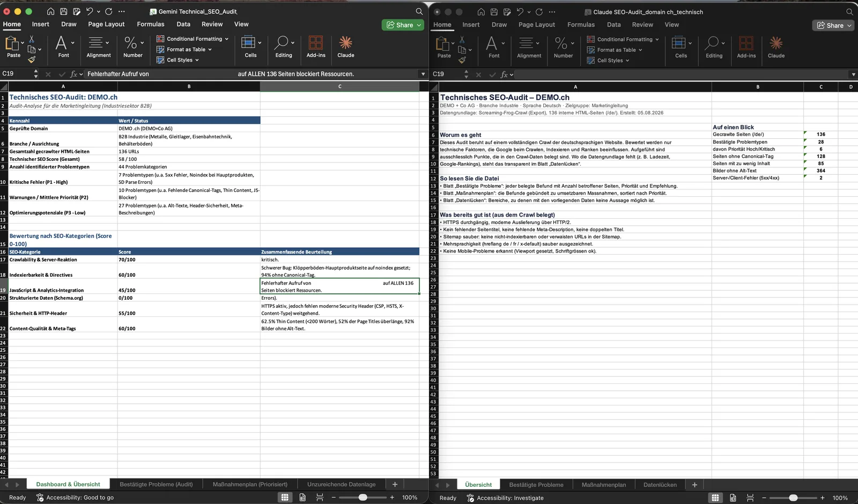Click Accessibility: Investigate icon in Claude status bar

point(470,498)
